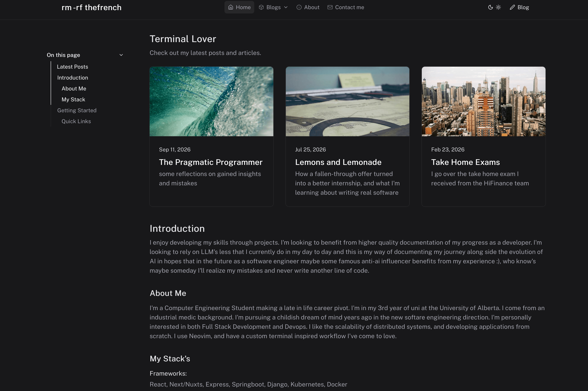588x391 pixels.
Task: Click the Introduction section heading
Action: [177, 229]
